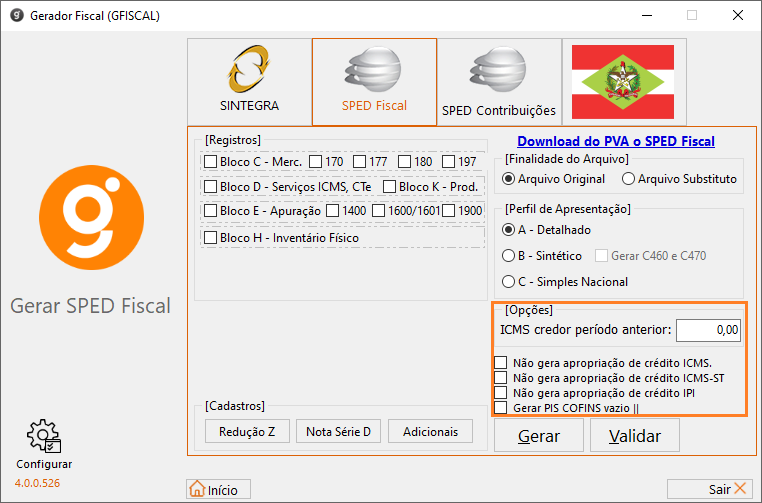
Task: Click the Gerar button
Action: (x=539, y=435)
